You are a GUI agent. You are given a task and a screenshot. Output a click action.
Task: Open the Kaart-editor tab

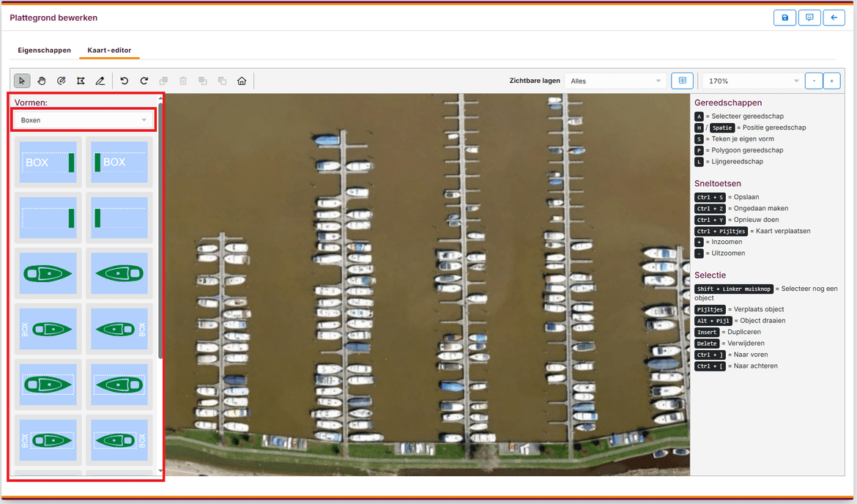point(109,51)
